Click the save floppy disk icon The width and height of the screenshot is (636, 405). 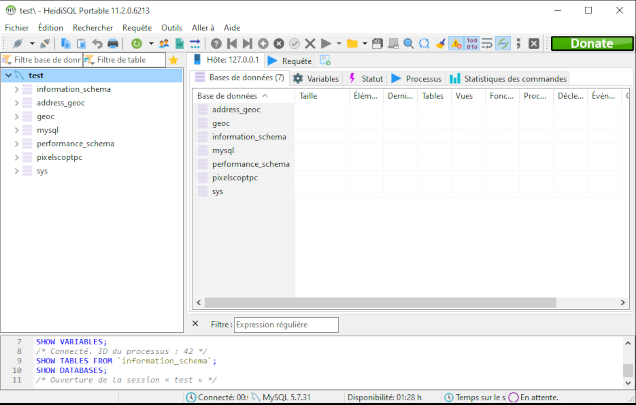pyautogui.click(x=377, y=43)
